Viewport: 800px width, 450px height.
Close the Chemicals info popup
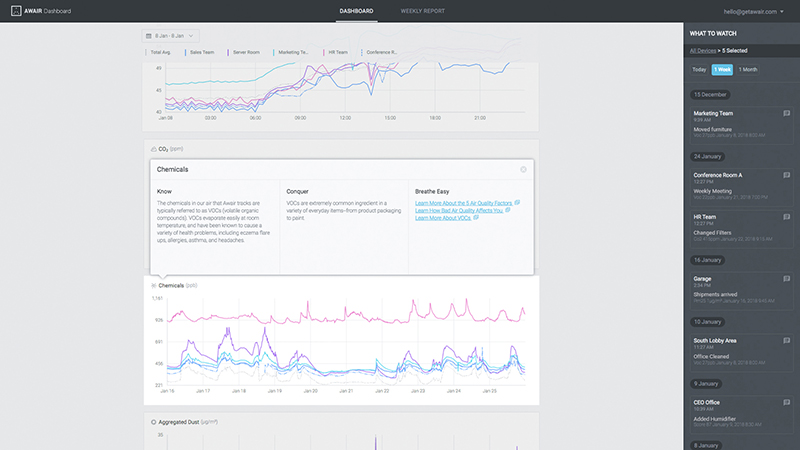[523, 170]
